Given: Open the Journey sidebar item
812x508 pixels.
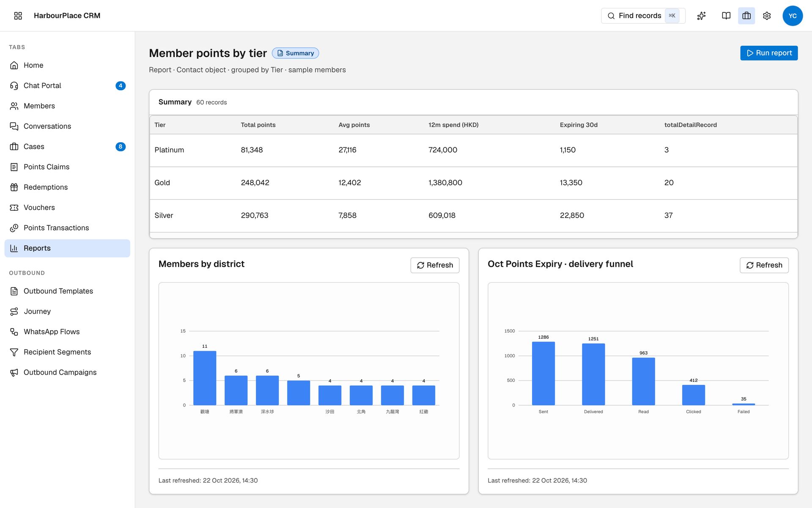Looking at the screenshot, I should (x=67, y=312).
